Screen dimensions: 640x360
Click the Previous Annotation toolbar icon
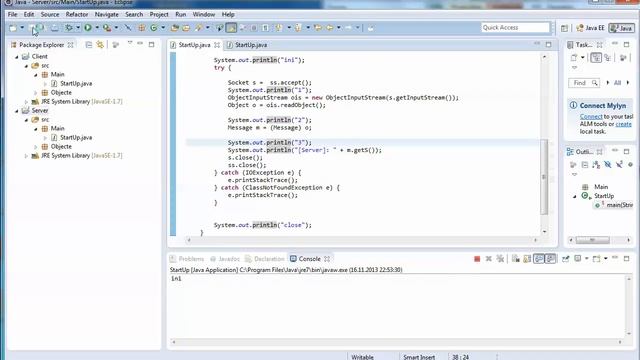(298, 28)
